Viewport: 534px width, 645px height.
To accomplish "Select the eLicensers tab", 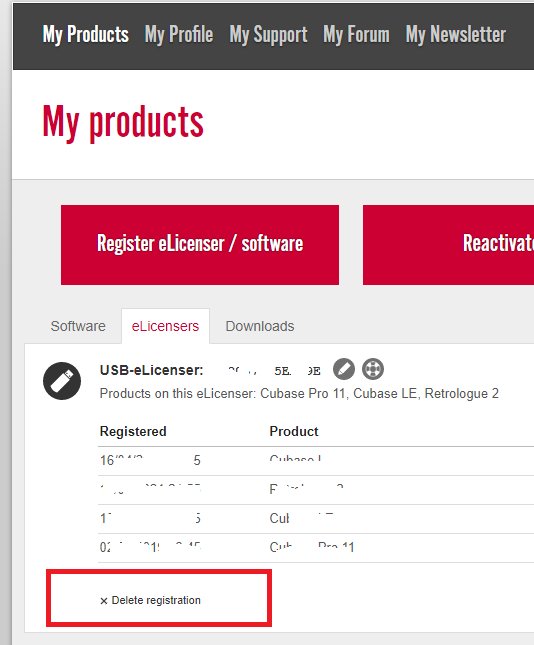I will [x=165, y=326].
